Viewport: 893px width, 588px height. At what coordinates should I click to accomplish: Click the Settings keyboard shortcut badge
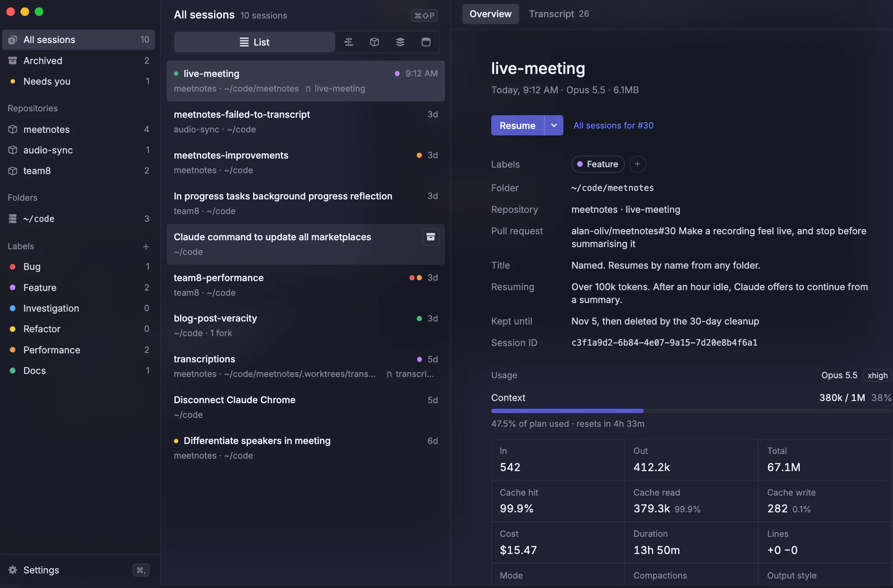coord(141,570)
